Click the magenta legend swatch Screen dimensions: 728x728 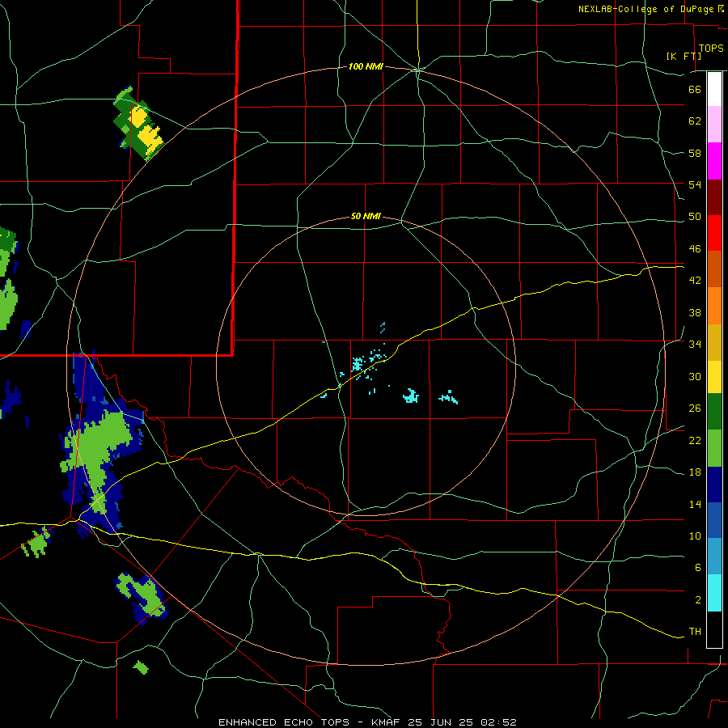714,161
